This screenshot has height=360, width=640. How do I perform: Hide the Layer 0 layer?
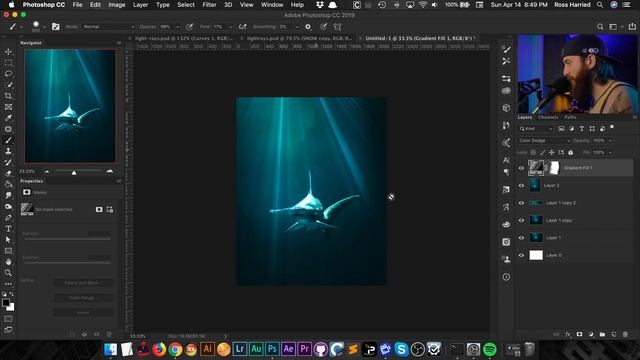[521, 255]
